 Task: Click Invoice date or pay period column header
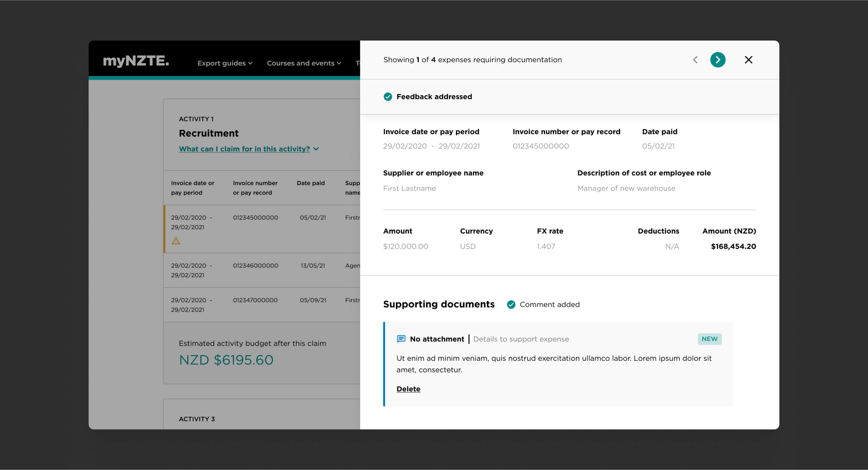coord(192,188)
